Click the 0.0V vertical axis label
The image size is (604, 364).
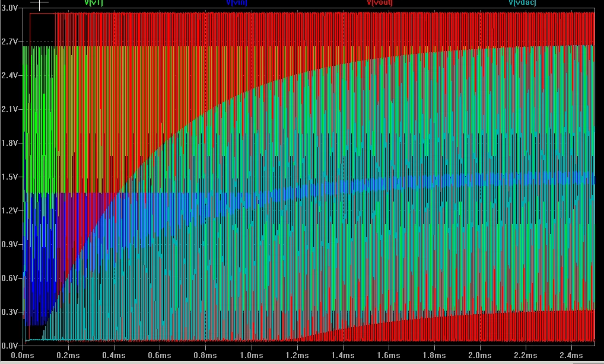click(x=9, y=346)
